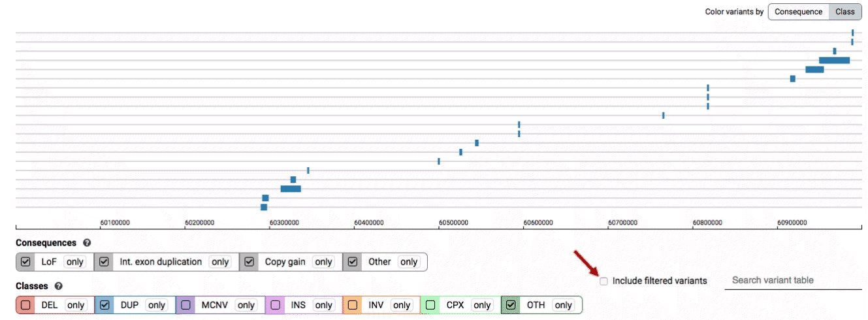Screen dimensions: 868x320
Task: Click 'only' next to Int. exon duplication
Action: pyautogui.click(x=220, y=262)
